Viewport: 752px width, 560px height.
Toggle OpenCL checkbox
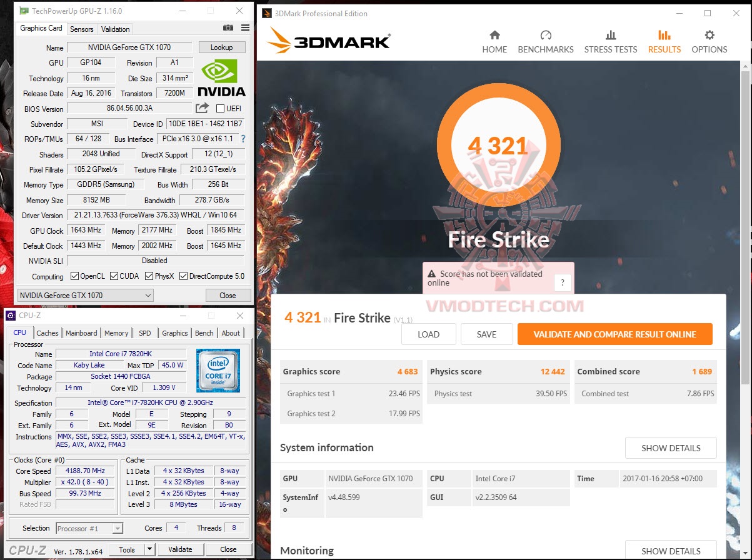pyautogui.click(x=74, y=276)
